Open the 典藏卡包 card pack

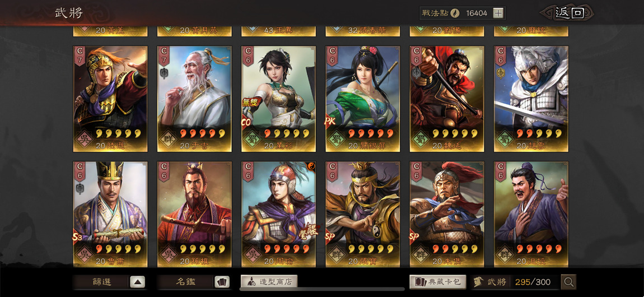point(438,282)
